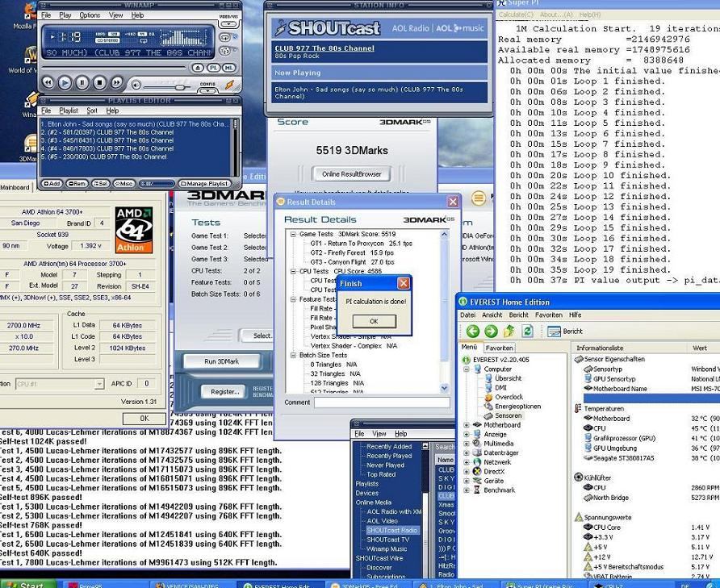Click Add button in Playlist Editor
This screenshot has height=588, width=720.
tap(52, 184)
